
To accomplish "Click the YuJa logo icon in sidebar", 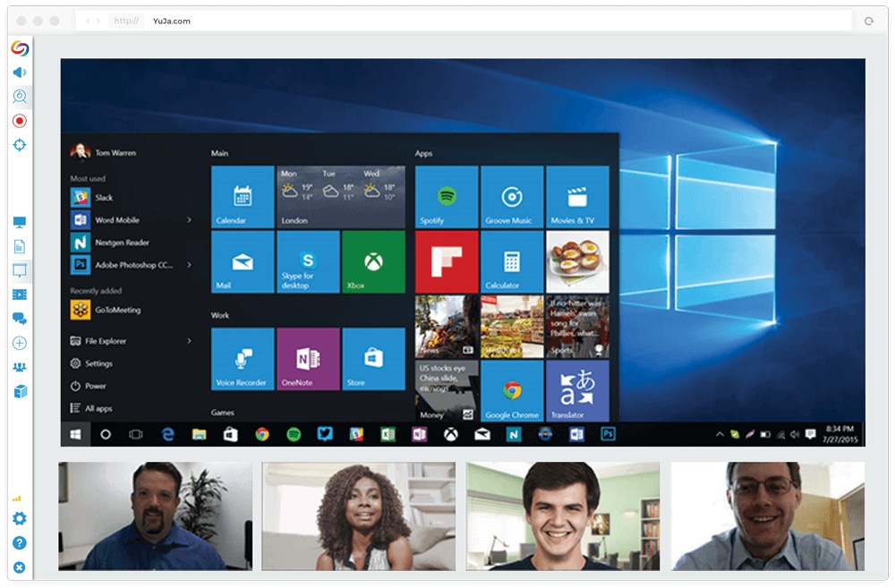I will click(x=20, y=48).
